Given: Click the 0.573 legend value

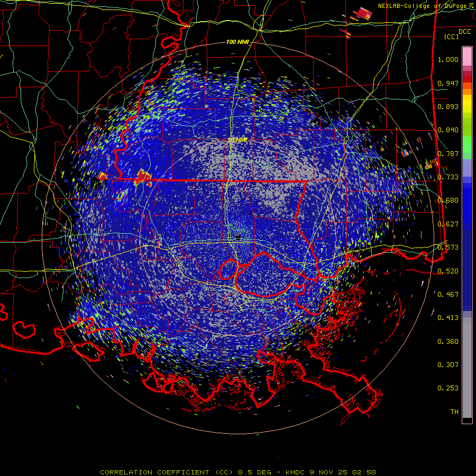Looking at the screenshot, I should tap(448, 248).
